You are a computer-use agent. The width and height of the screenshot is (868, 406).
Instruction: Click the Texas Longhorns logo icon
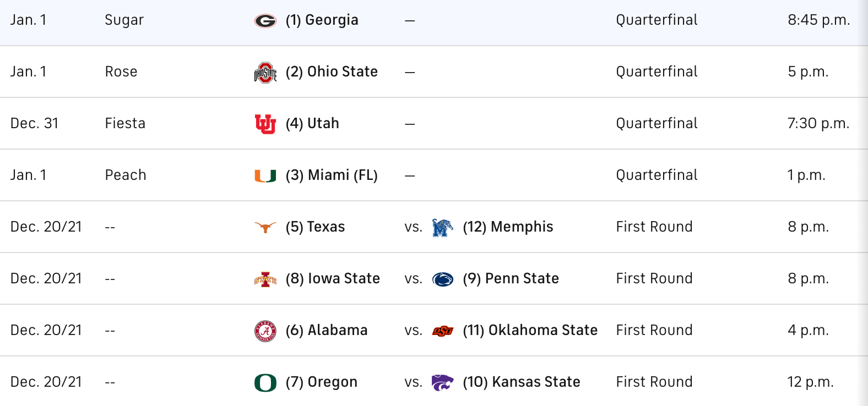265,227
